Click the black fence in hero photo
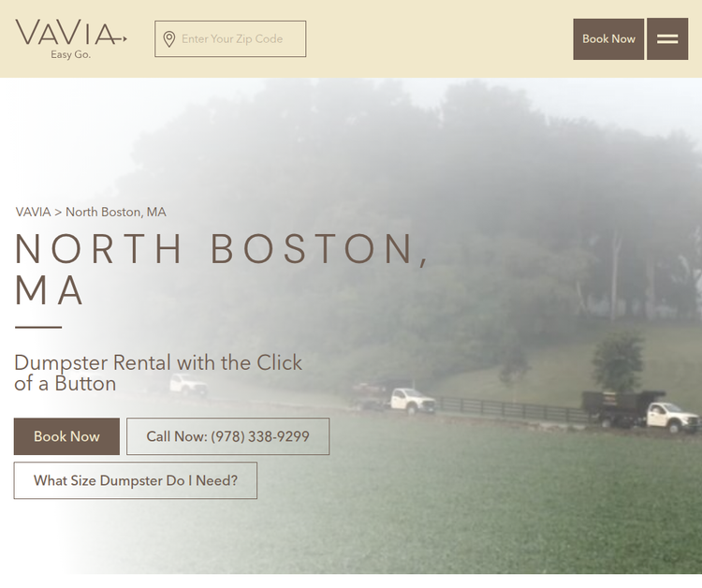702x588 pixels. 510,408
